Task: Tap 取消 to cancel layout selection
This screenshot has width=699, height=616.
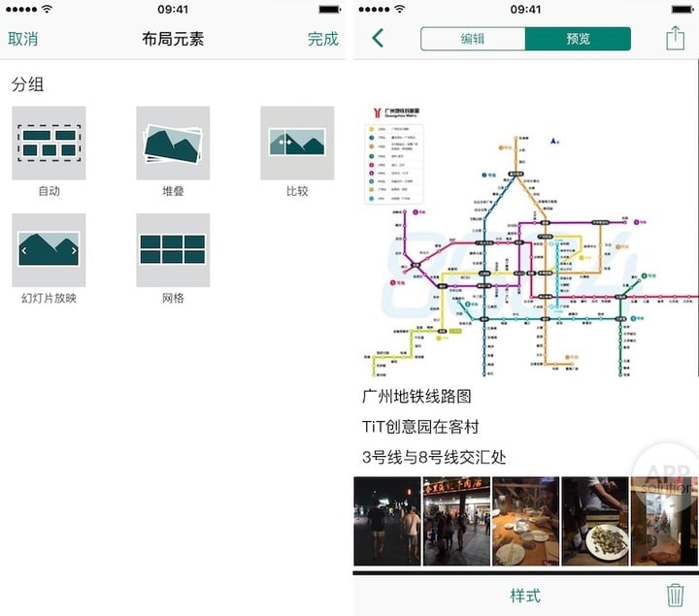Action: tap(23, 39)
